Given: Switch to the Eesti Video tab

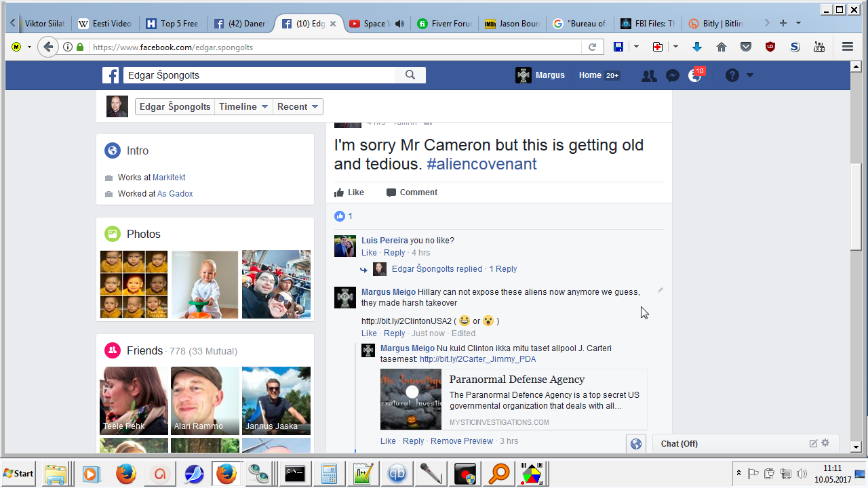Looking at the screenshot, I should 104,24.
